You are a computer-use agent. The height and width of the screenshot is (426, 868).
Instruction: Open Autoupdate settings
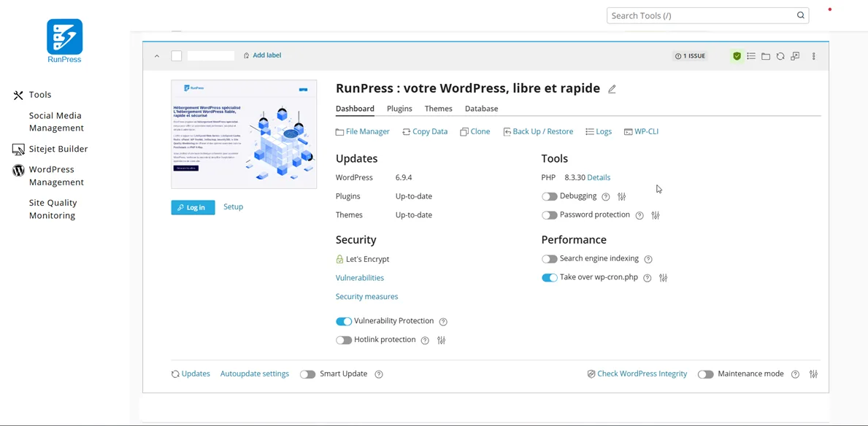(255, 374)
